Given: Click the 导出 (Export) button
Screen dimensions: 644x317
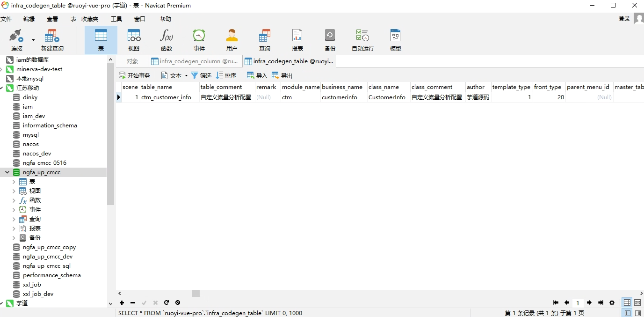Looking at the screenshot, I should pyautogui.click(x=282, y=75).
